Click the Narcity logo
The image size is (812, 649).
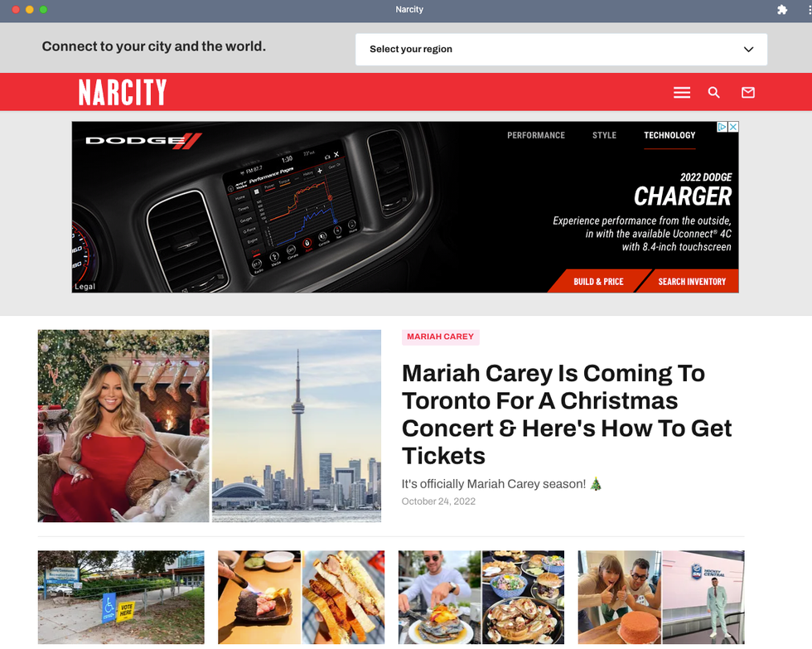click(123, 92)
